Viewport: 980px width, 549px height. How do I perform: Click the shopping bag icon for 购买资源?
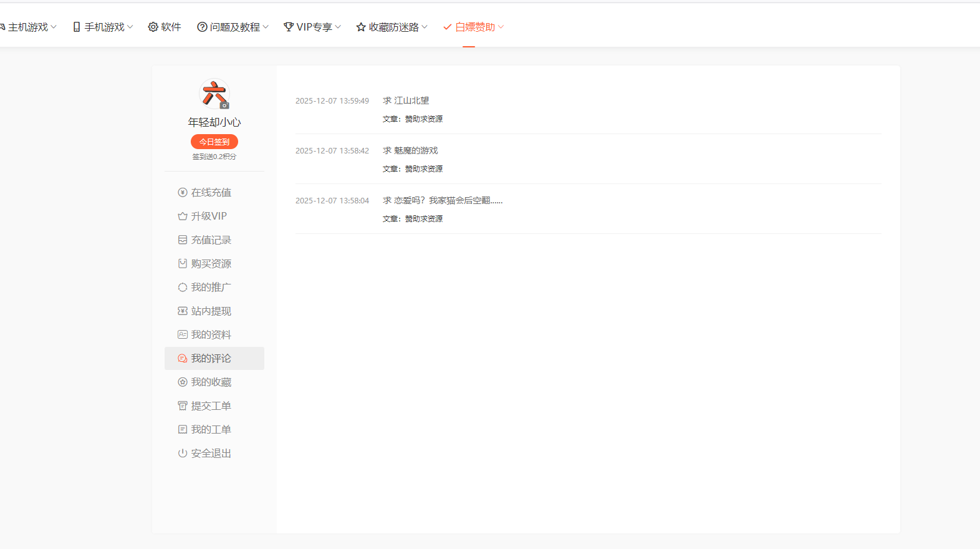click(x=183, y=264)
